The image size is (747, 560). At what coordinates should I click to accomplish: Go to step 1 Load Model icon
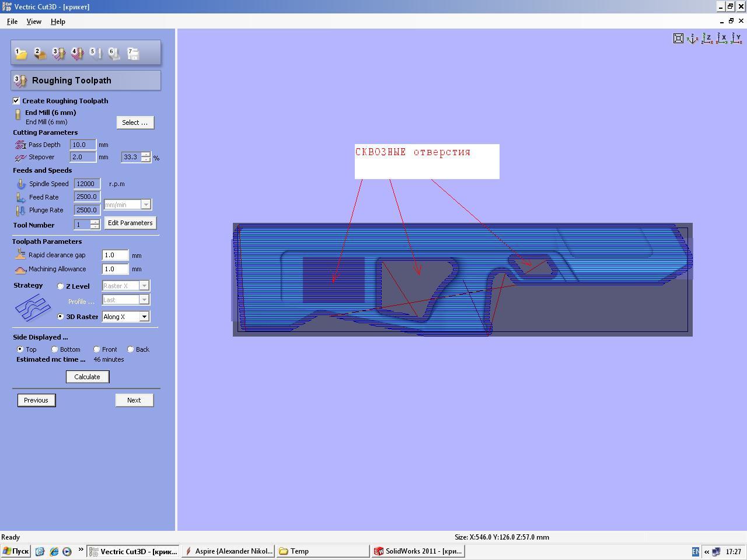click(21, 54)
